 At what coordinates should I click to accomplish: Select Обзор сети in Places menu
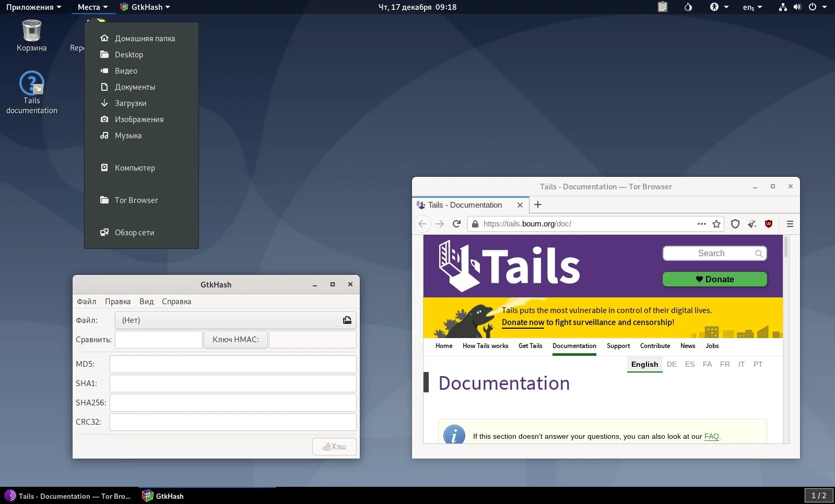[142, 232]
